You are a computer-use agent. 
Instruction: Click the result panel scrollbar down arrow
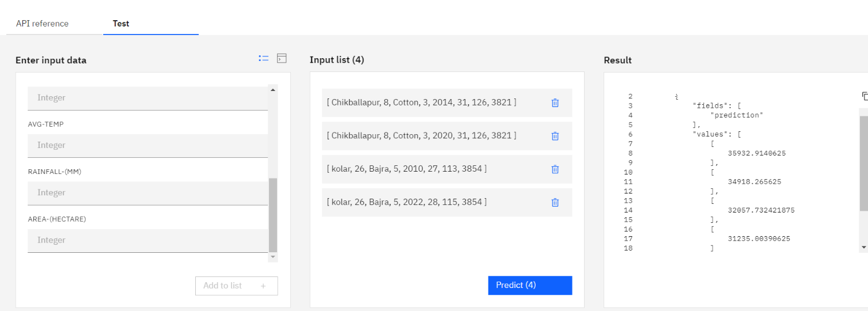pos(863,247)
